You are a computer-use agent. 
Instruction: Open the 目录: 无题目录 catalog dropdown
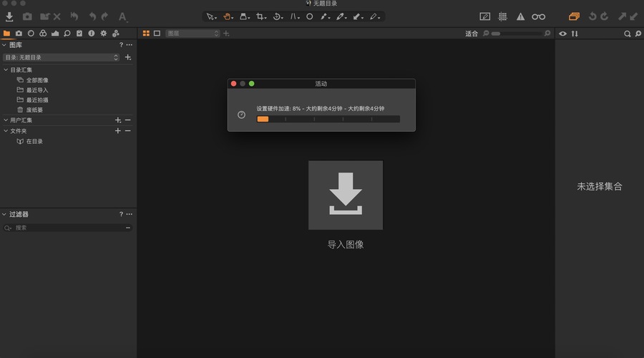coord(62,57)
